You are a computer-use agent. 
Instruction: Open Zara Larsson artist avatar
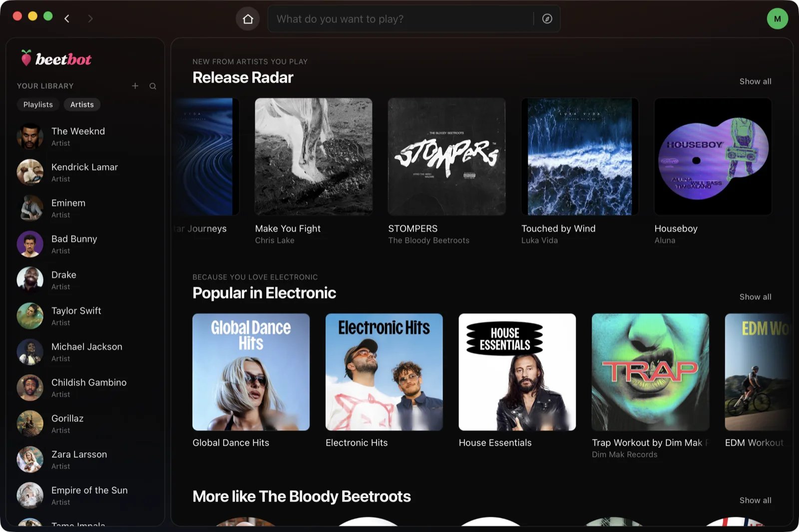pyautogui.click(x=30, y=460)
